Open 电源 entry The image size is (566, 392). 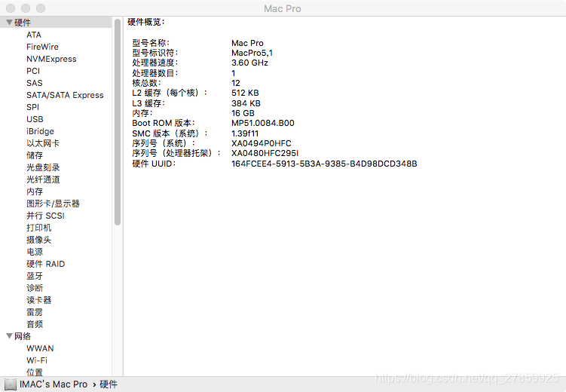click(35, 252)
